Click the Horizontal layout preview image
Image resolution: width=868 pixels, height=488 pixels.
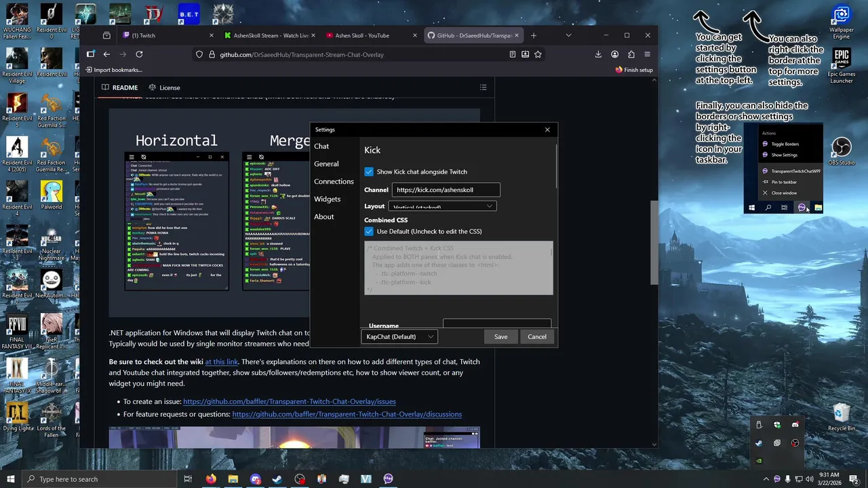tap(177, 222)
